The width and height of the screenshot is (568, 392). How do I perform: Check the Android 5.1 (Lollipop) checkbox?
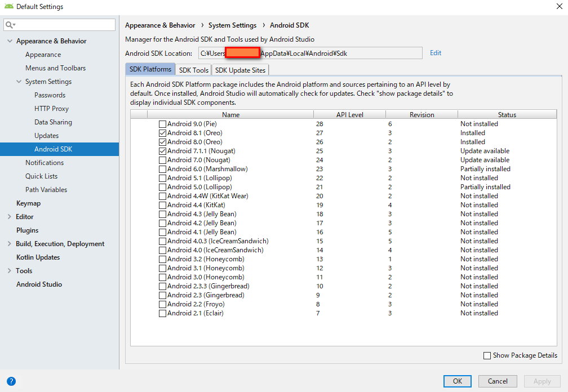click(162, 179)
